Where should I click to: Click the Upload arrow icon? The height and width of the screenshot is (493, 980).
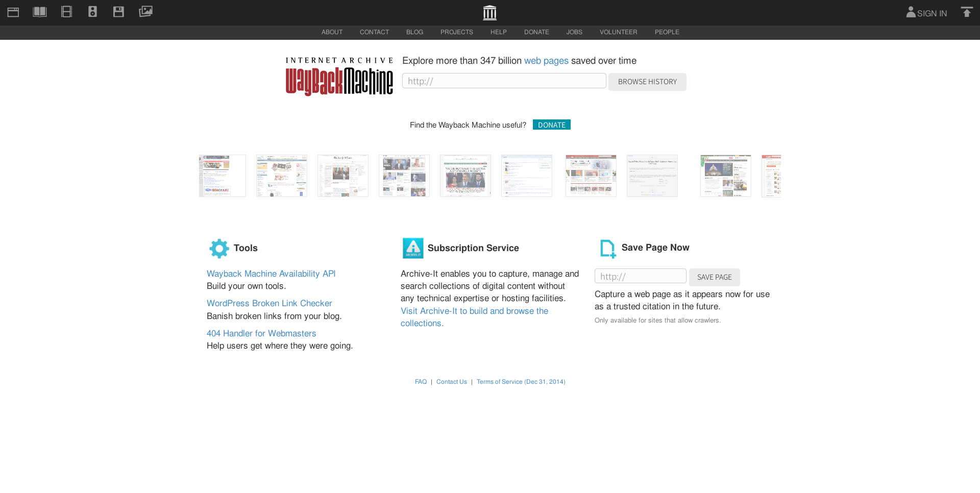coord(967,12)
